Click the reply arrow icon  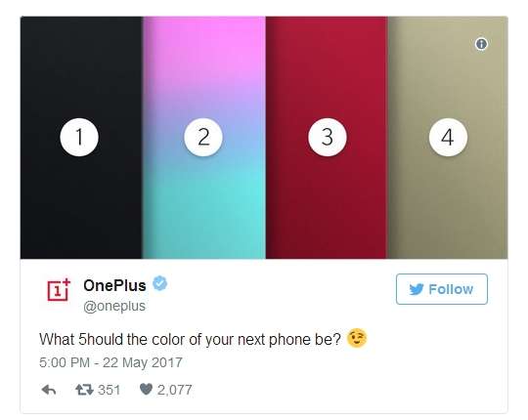pyautogui.click(x=49, y=390)
